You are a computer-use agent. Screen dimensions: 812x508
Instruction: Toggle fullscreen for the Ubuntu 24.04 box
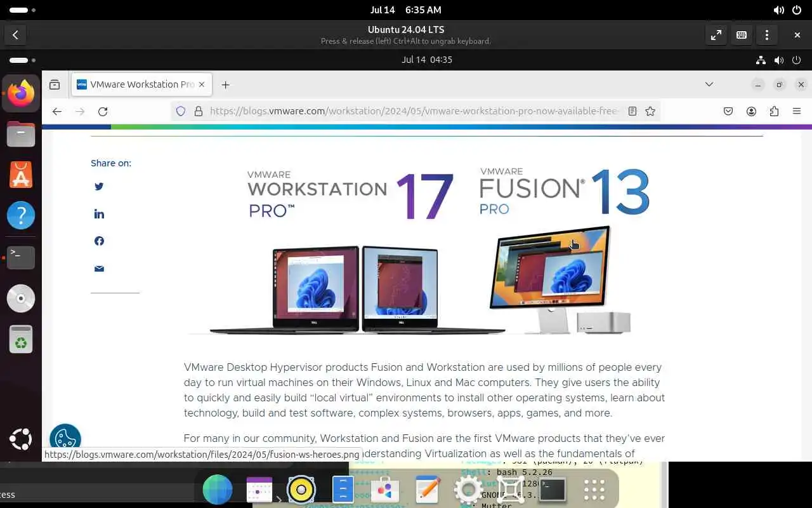(x=716, y=35)
